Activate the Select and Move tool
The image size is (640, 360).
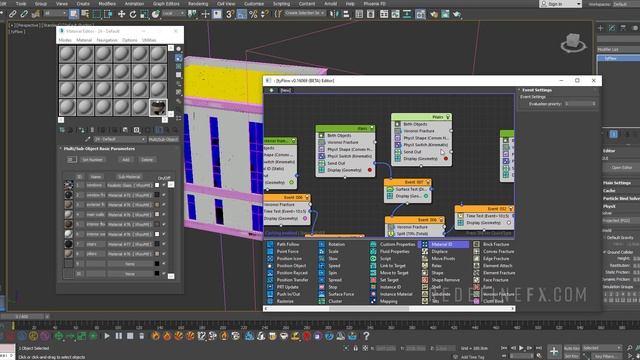121,14
